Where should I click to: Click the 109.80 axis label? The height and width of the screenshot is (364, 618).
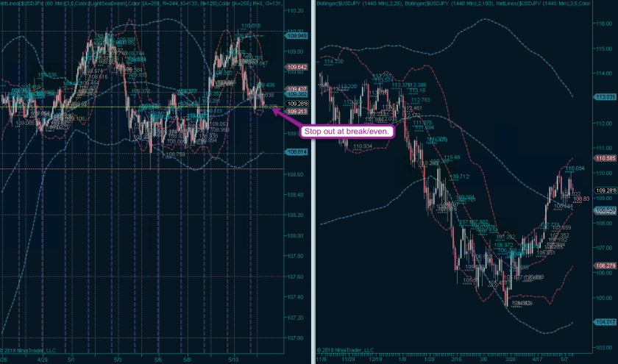(x=296, y=51)
